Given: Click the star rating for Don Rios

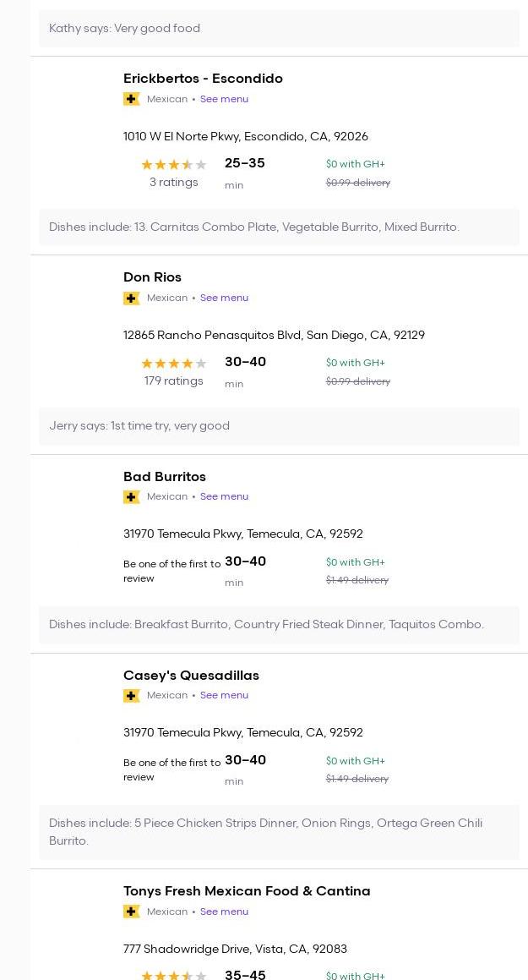Looking at the screenshot, I should (x=173, y=364).
